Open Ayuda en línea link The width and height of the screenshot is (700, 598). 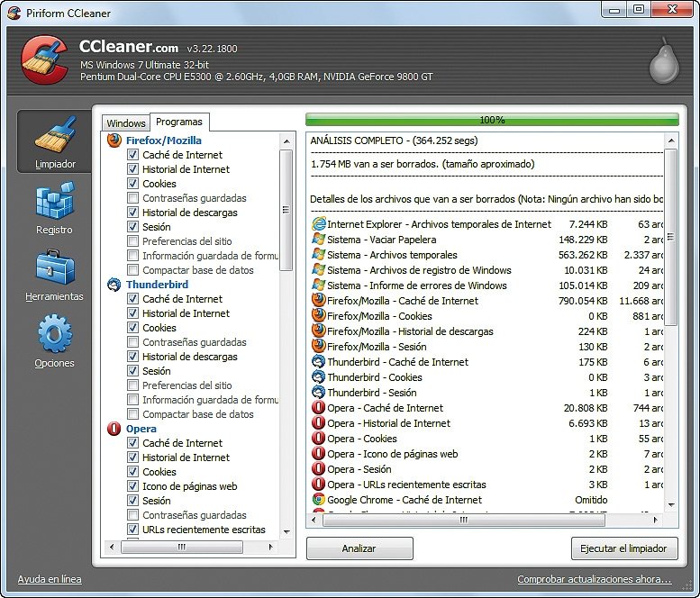(50, 579)
